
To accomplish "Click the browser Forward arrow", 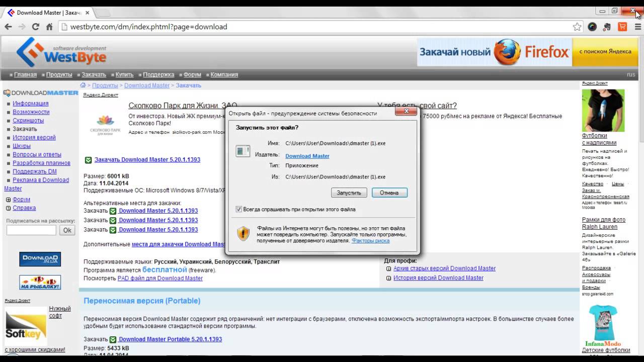I will coord(22,27).
